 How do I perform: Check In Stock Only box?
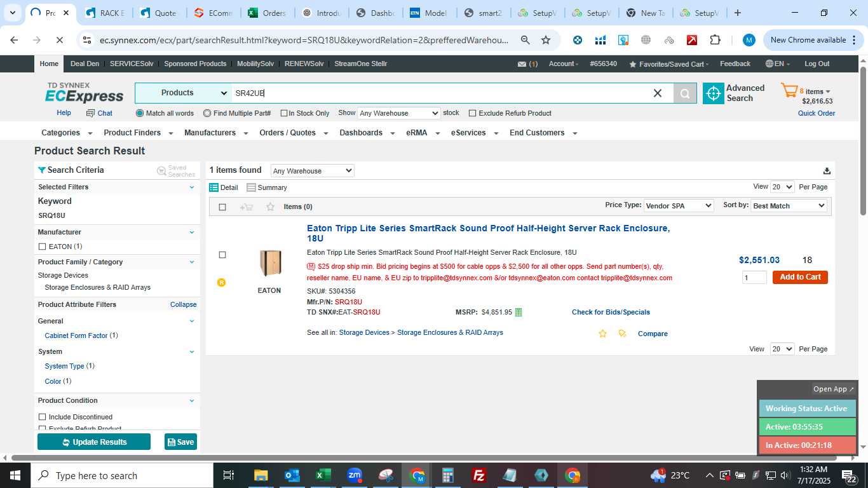(284, 113)
